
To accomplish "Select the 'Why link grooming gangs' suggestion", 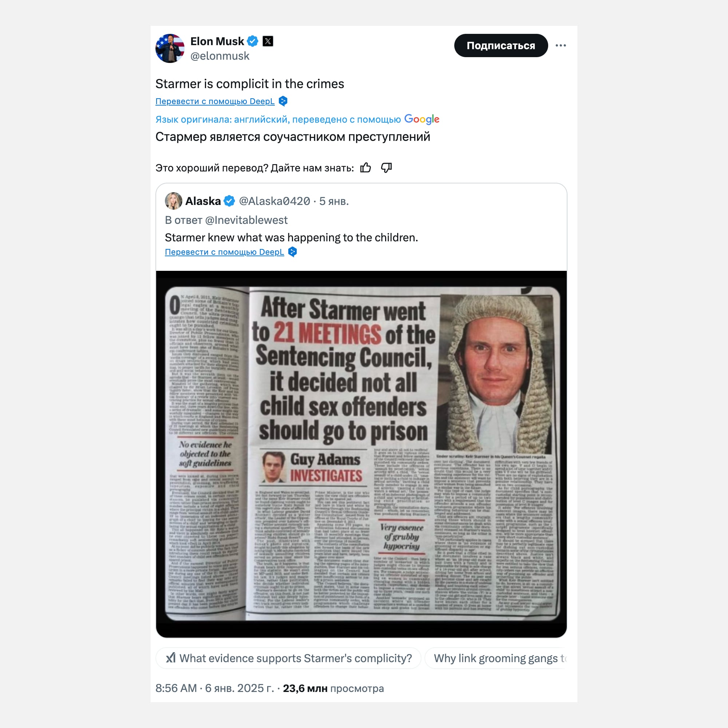I will (496, 658).
